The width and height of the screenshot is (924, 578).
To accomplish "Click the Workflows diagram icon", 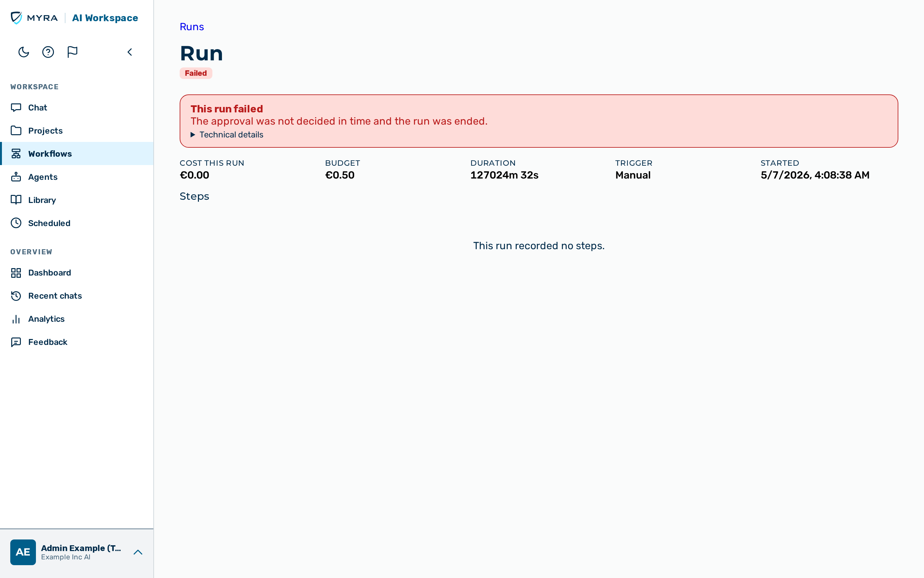I will coord(16,154).
